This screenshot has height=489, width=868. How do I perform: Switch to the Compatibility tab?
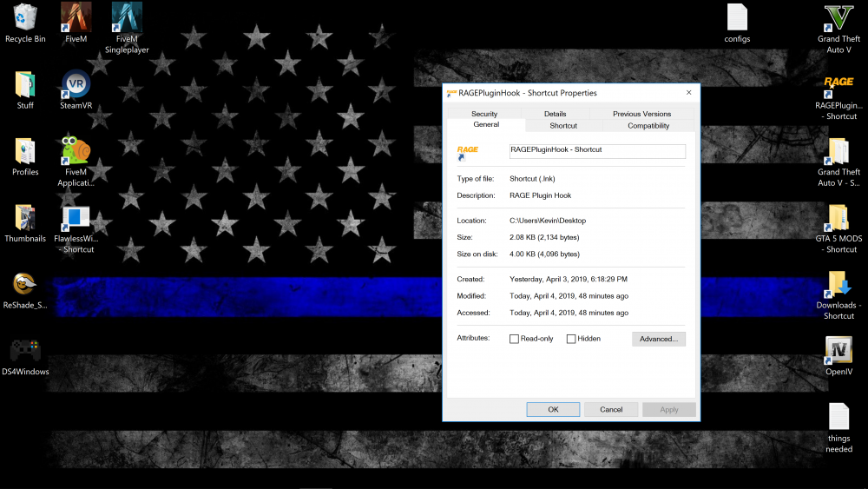point(648,126)
